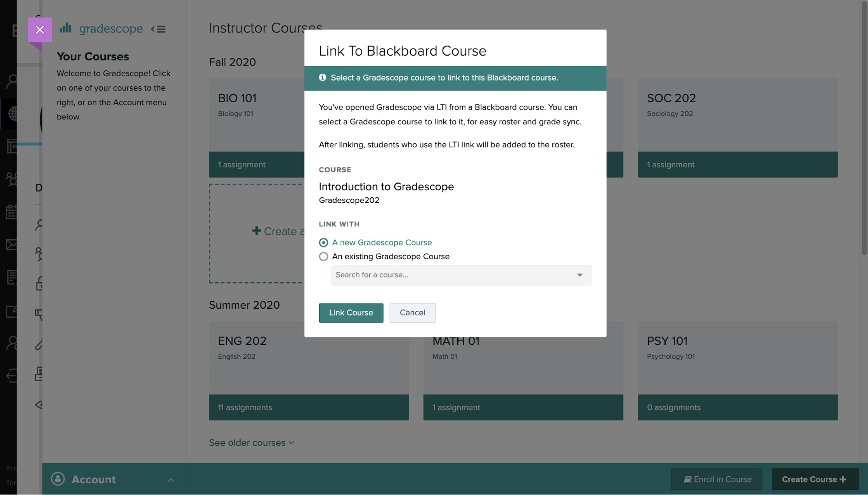
Task: Select An existing Gradescope Course option
Action: [x=323, y=256]
